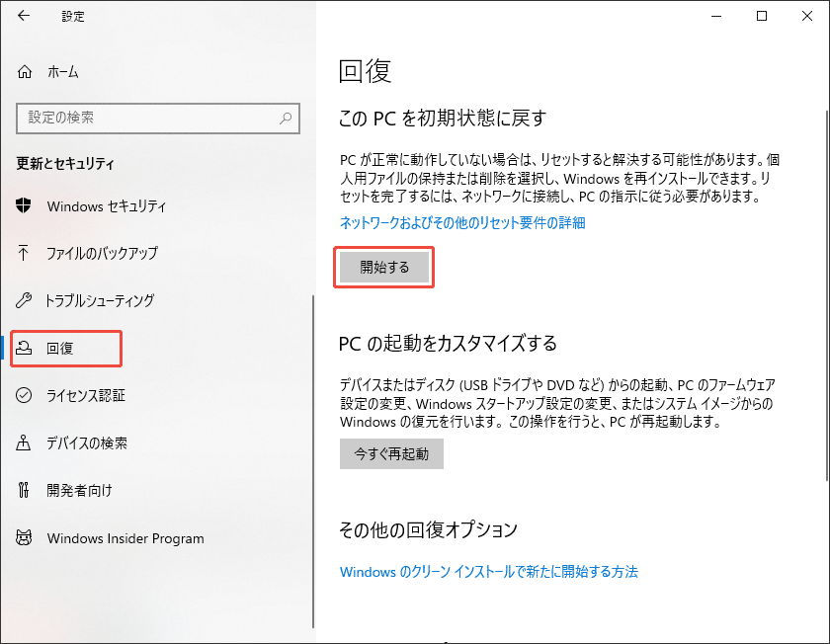Click the magnifier icon in search box
This screenshot has height=644, width=830.
[x=286, y=118]
